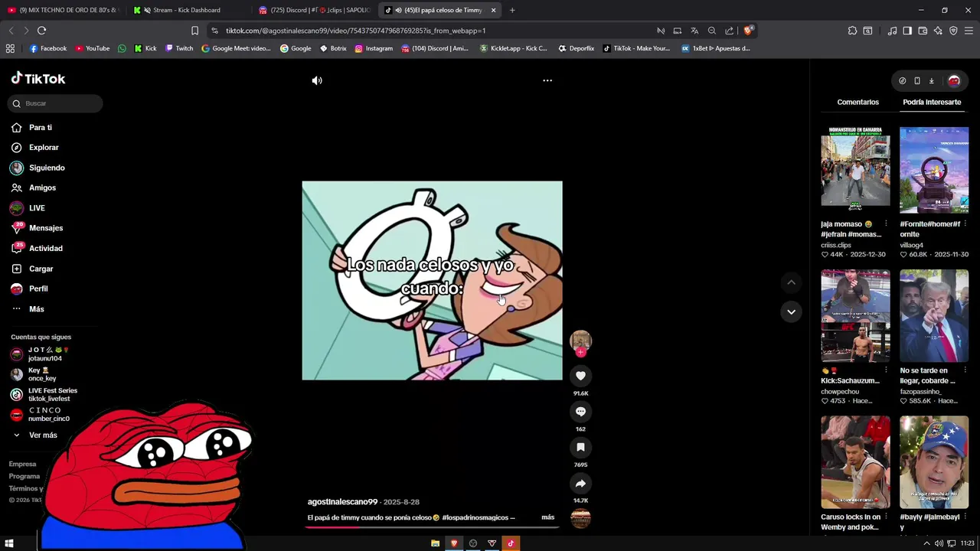The height and width of the screenshot is (551, 980).
Task: Open Brave Shields lion icon
Action: click(x=748, y=31)
